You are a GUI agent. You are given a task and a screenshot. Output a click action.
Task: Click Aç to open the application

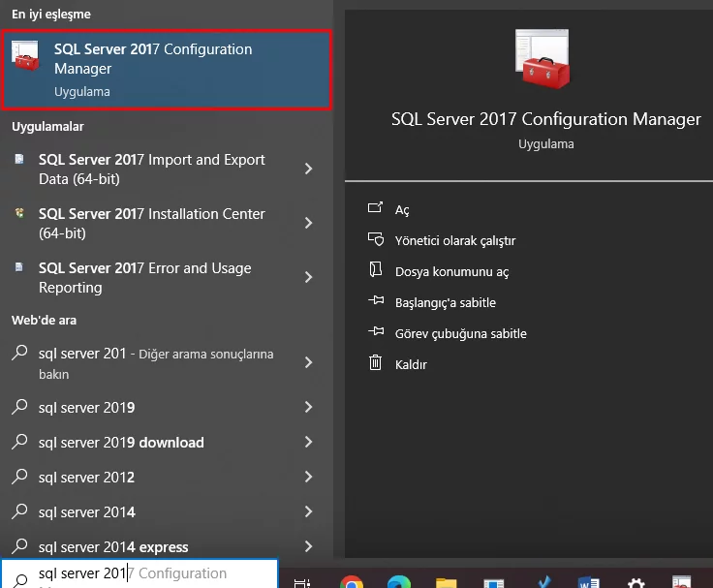click(x=402, y=210)
